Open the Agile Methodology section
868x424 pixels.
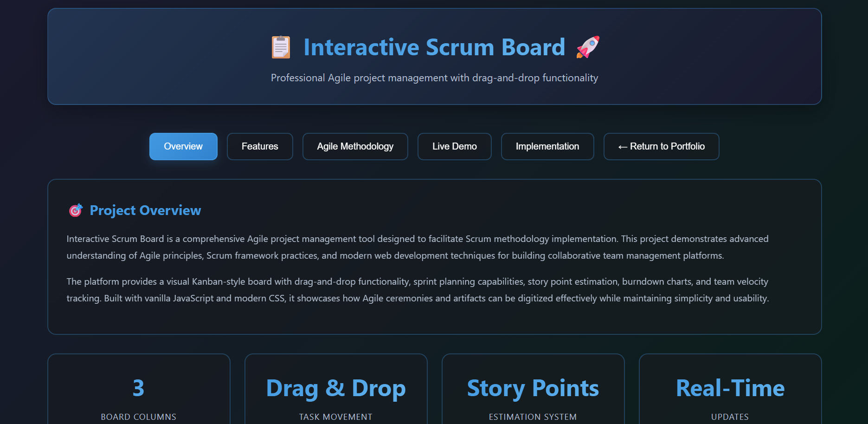[x=355, y=146]
